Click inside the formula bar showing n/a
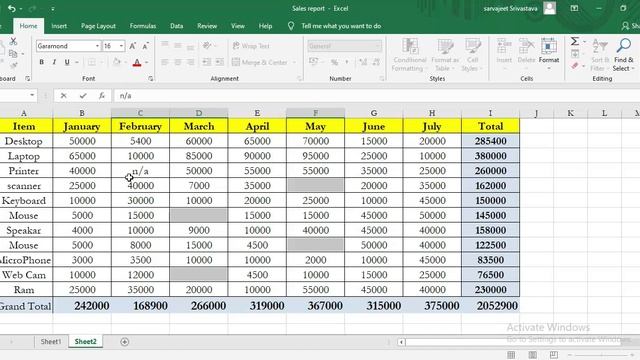The width and height of the screenshot is (640, 360). (376, 96)
